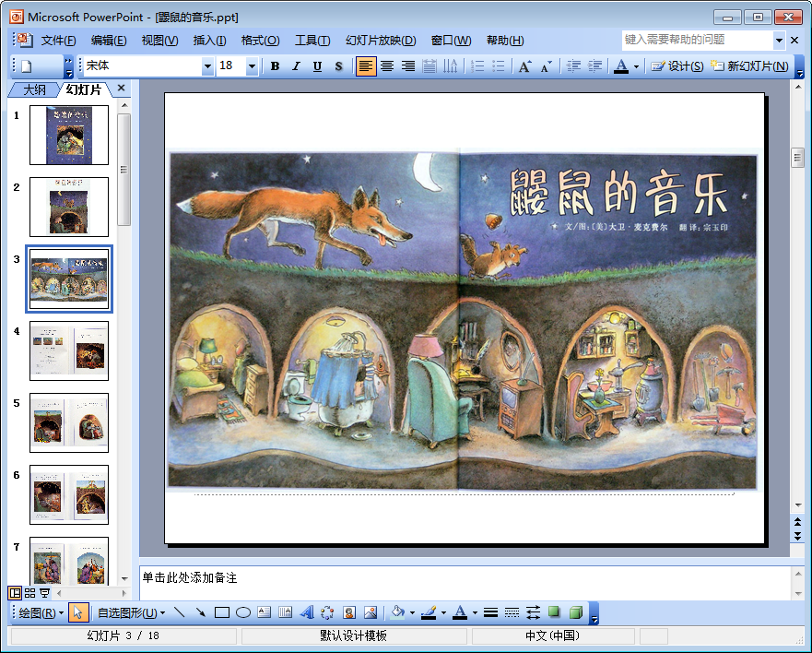Open the line color dropdown arrow
Image resolution: width=812 pixels, height=653 pixels.
pyautogui.click(x=444, y=613)
